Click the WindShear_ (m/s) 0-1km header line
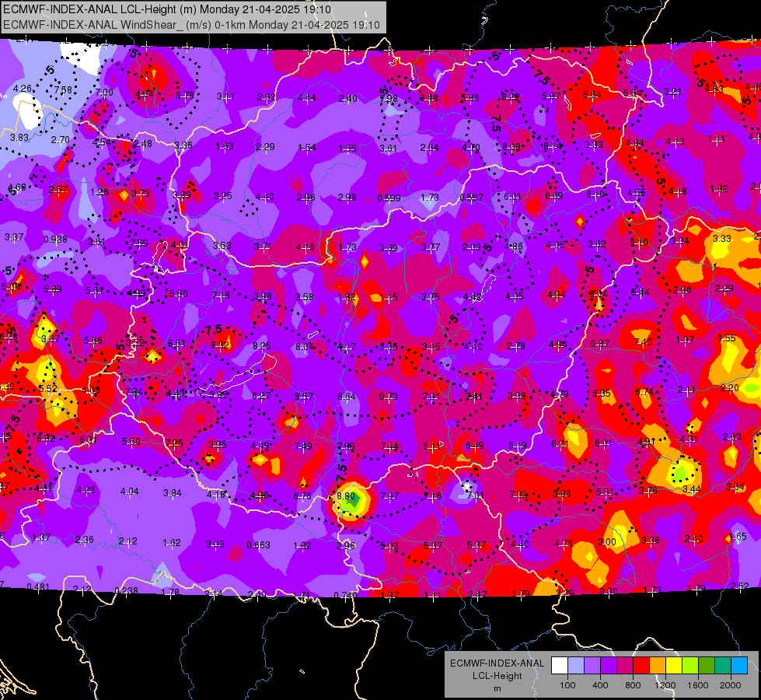761x700 pixels. 191,25
